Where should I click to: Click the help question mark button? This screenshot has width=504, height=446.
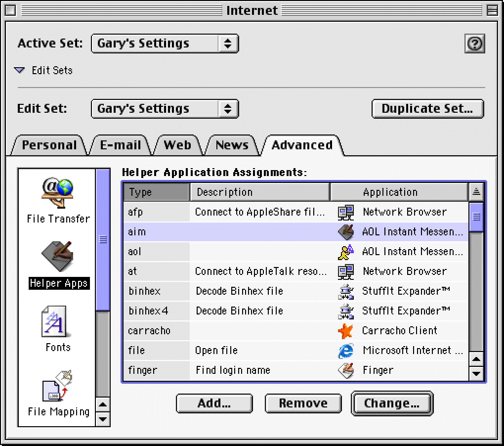475,44
